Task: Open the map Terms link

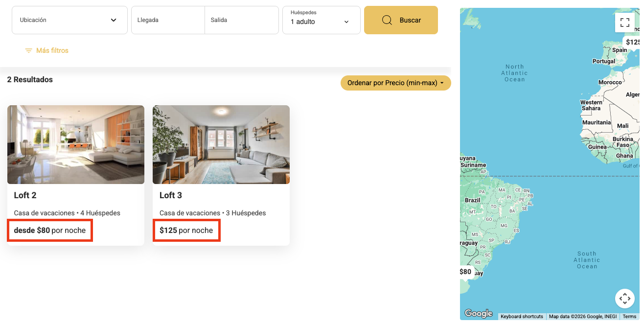Action: tap(629, 317)
